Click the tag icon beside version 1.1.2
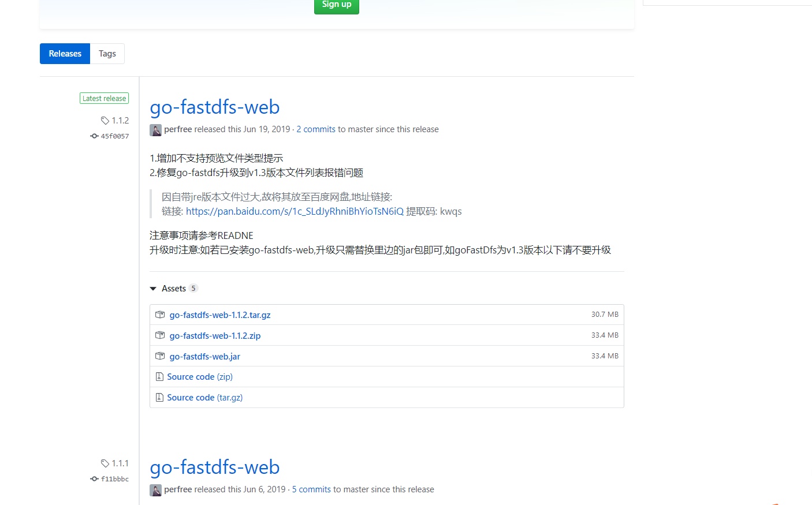The width and height of the screenshot is (812, 505). click(106, 120)
